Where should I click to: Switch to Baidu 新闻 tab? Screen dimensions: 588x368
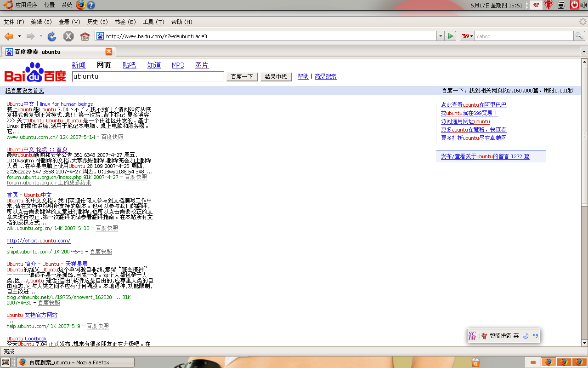pos(79,65)
